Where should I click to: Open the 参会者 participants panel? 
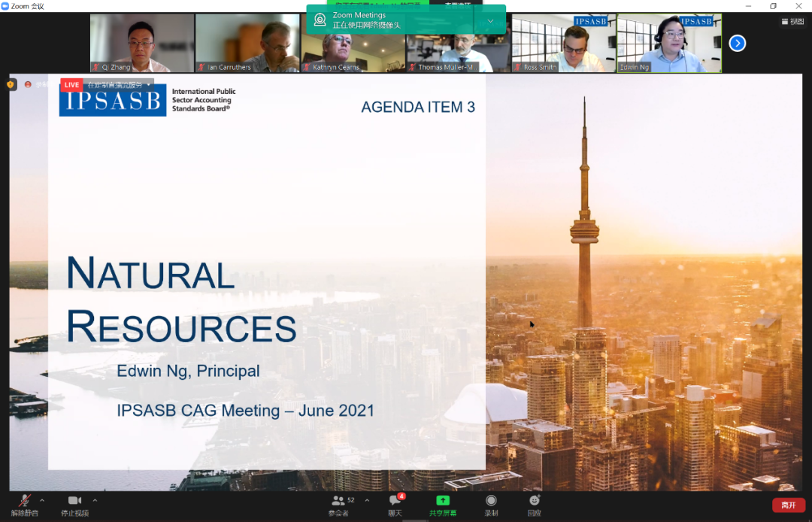pyautogui.click(x=338, y=505)
